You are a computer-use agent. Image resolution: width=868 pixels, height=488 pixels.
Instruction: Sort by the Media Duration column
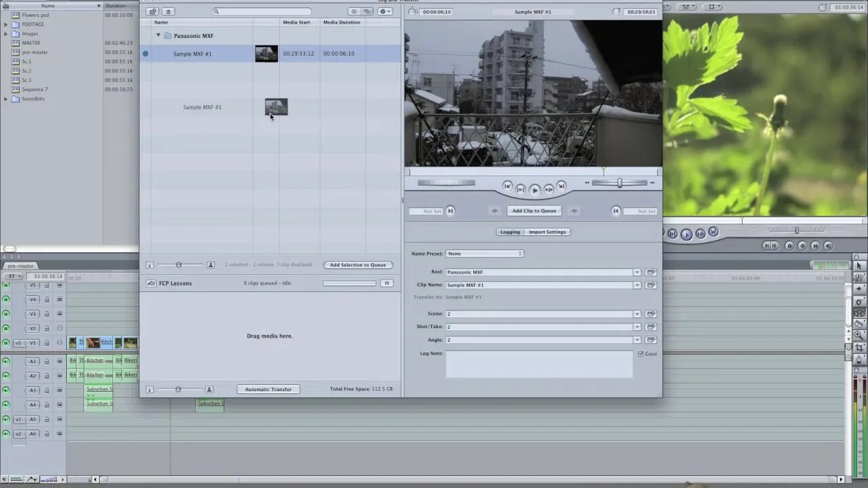342,22
